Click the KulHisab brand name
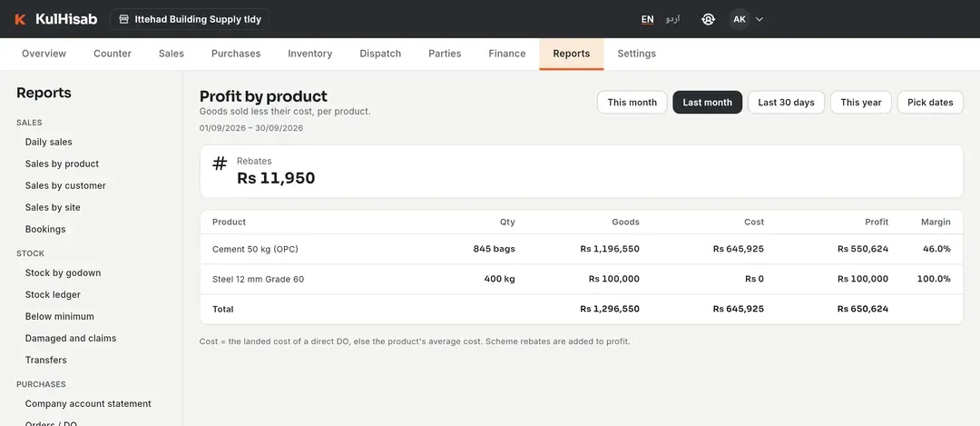Screen dimensions: 980x426 click(x=66, y=19)
